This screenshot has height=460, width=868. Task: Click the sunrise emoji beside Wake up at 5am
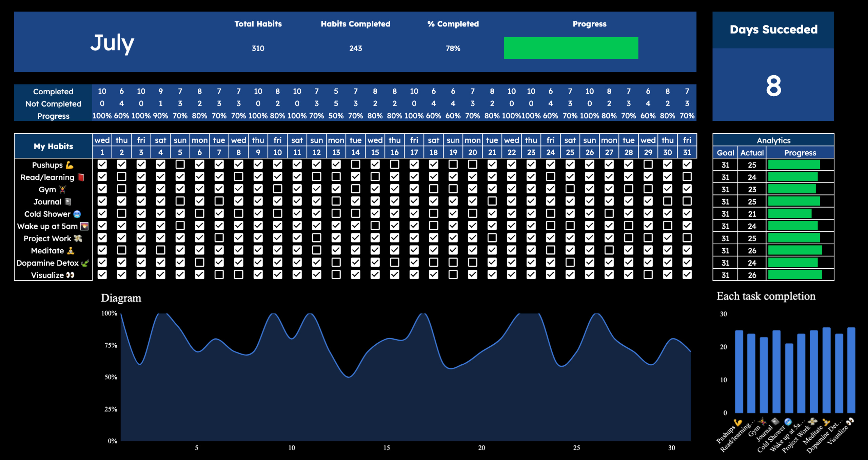84,226
